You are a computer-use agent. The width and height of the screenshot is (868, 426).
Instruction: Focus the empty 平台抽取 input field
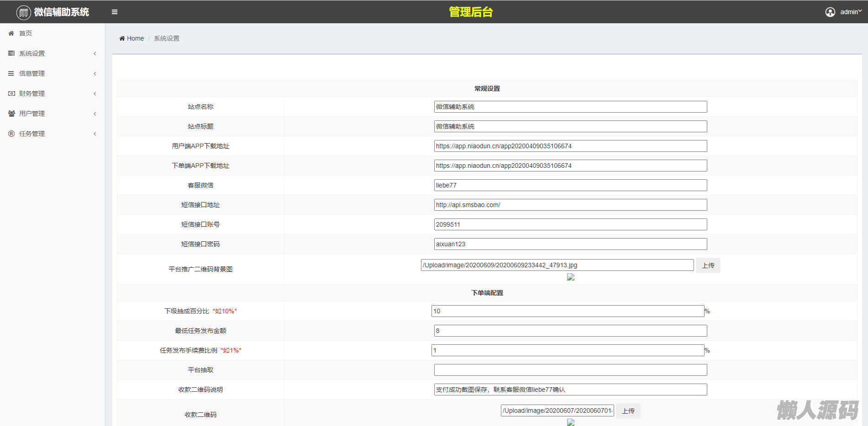(x=570, y=370)
